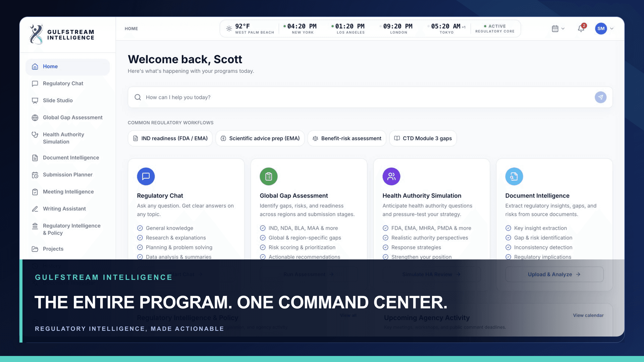Click the Regulatory Intelligence & Policy building icon
The height and width of the screenshot is (362, 644).
35,226
